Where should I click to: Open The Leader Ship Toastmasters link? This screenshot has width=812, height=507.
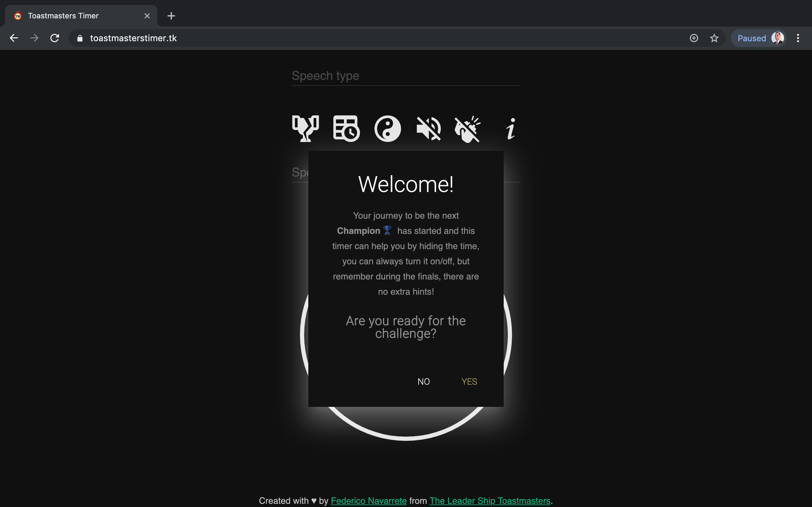click(489, 500)
